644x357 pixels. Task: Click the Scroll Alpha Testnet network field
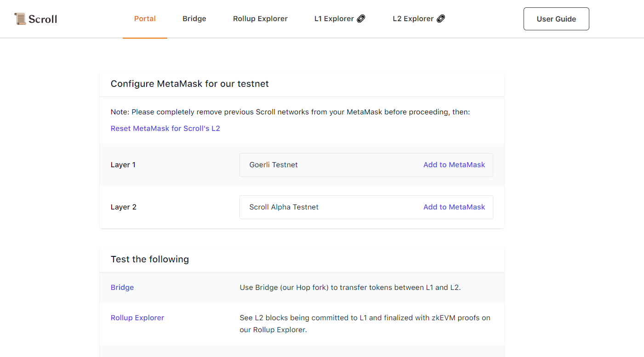pyautogui.click(x=366, y=207)
